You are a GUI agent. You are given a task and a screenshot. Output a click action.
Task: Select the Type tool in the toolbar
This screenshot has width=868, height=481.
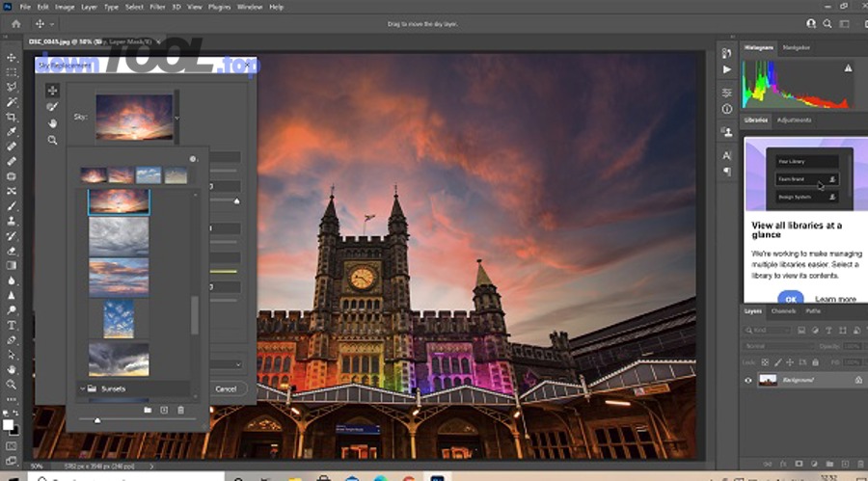point(12,325)
